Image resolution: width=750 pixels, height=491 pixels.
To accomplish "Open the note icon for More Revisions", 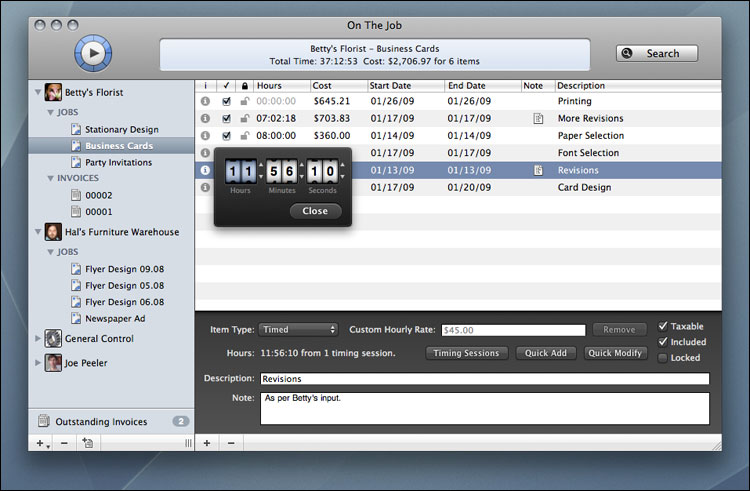I will 538,118.
